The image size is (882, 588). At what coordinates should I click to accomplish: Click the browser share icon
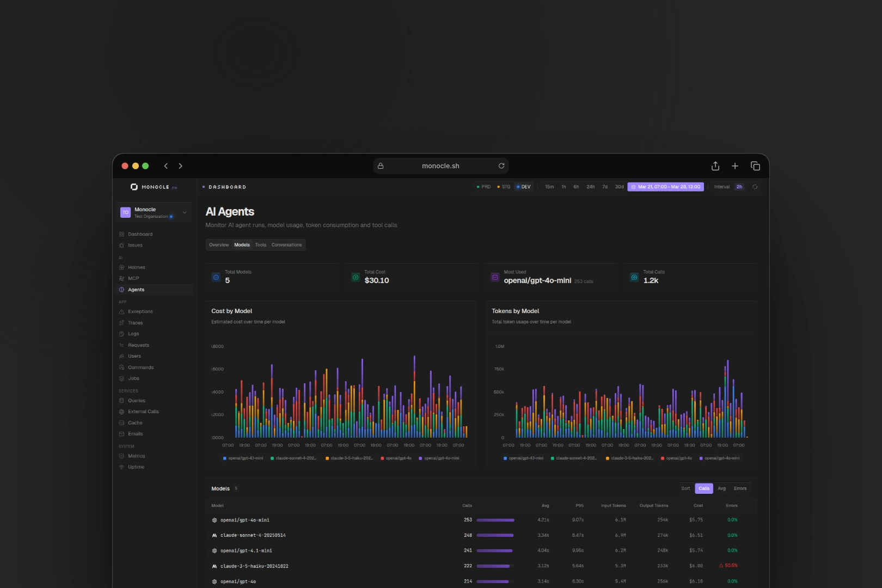(715, 166)
